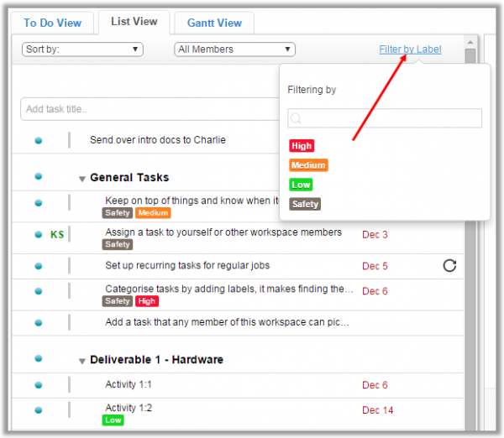Filter by the Medium label

click(x=308, y=165)
